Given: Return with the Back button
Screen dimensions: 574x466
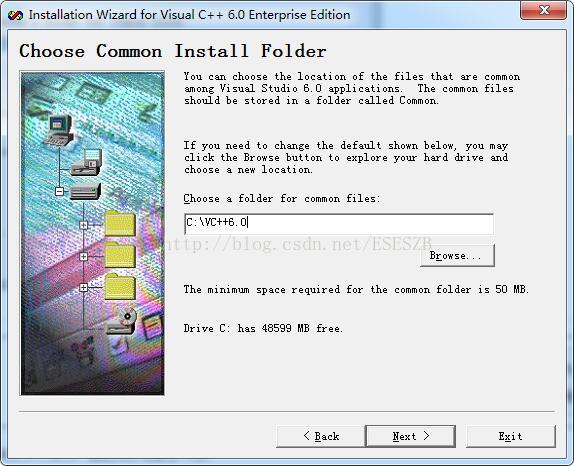Looking at the screenshot, I should [321, 436].
